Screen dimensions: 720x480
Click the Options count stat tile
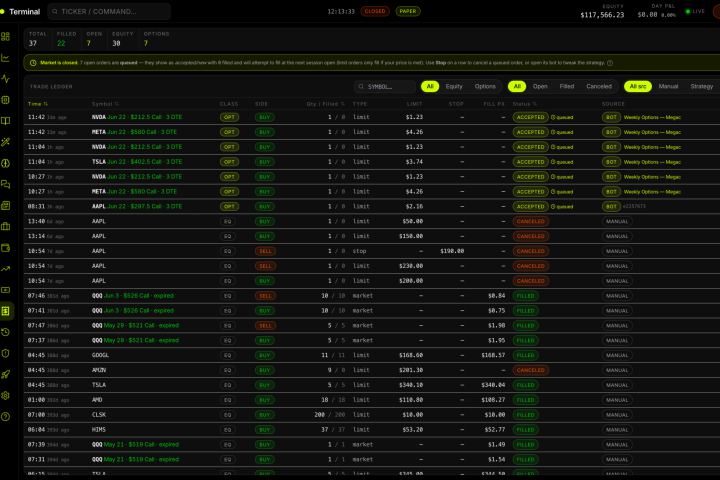(156, 39)
